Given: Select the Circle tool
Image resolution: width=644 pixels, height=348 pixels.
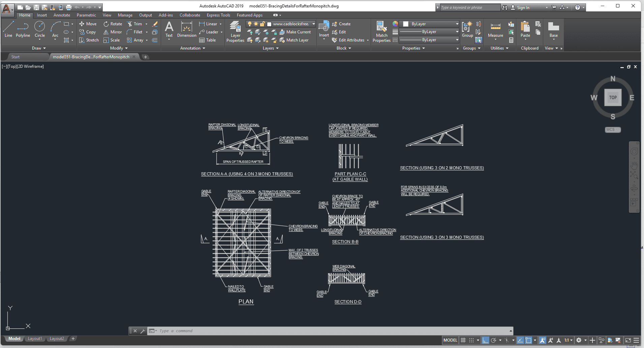Looking at the screenshot, I should tap(40, 29).
